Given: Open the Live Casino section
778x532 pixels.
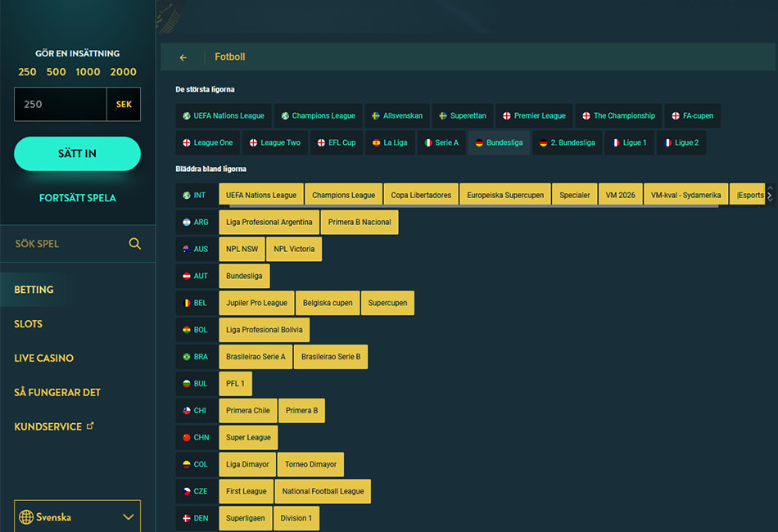Looking at the screenshot, I should tap(43, 358).
